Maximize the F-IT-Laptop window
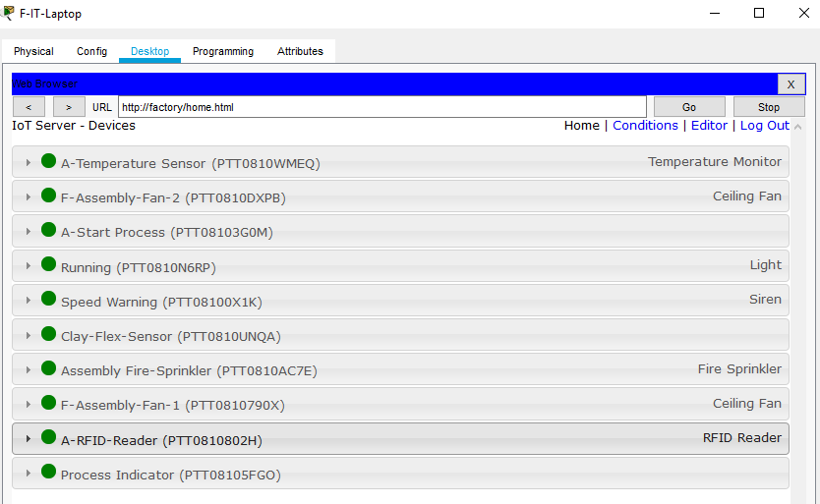820x504 pixels. pyautogui.click(x=759, y=13)
